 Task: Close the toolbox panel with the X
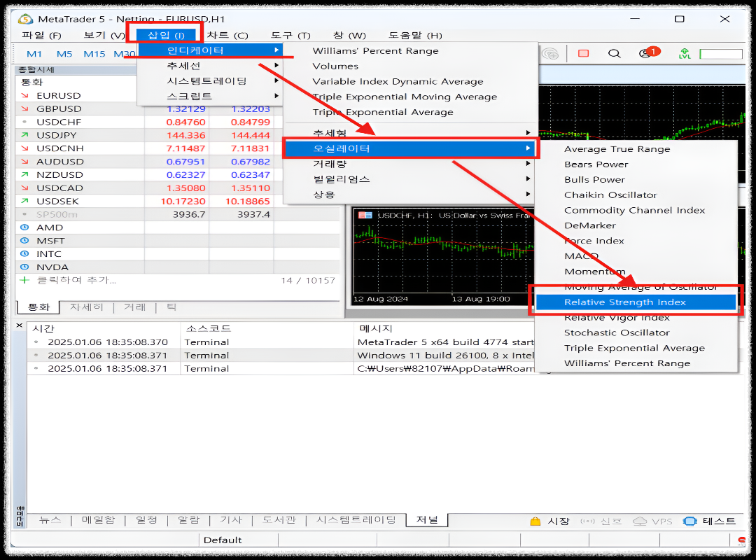pyautogui.click(x=20, y=325)
